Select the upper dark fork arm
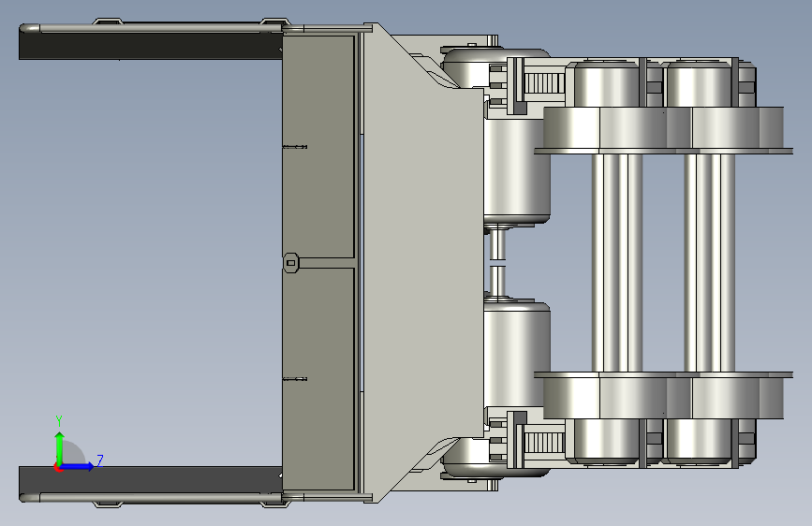The height and width of the screenshot is (526, 812). click(x=150, y=46)
